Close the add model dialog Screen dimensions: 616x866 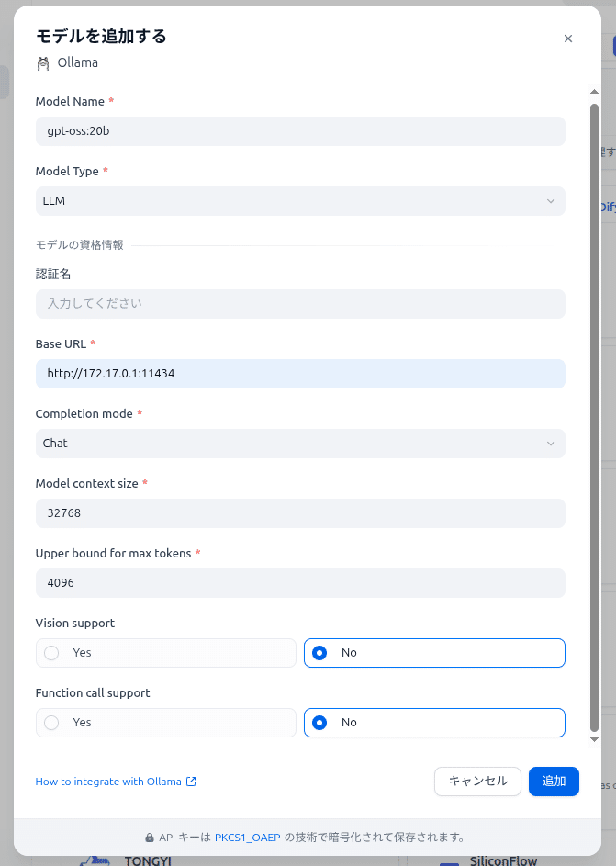(567, 39)
